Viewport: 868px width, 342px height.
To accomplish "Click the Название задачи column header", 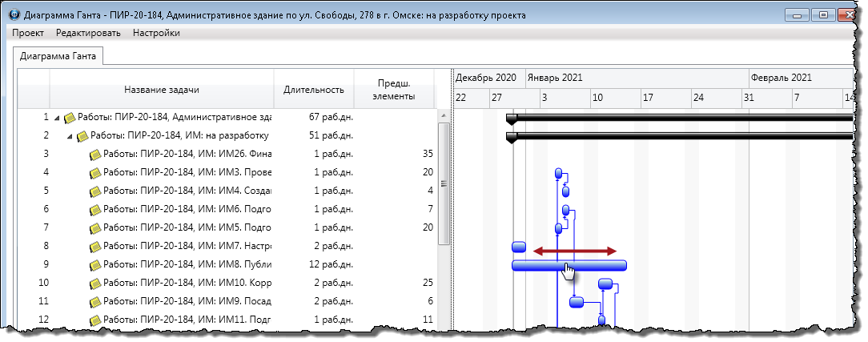I will [x=162, y=89].
